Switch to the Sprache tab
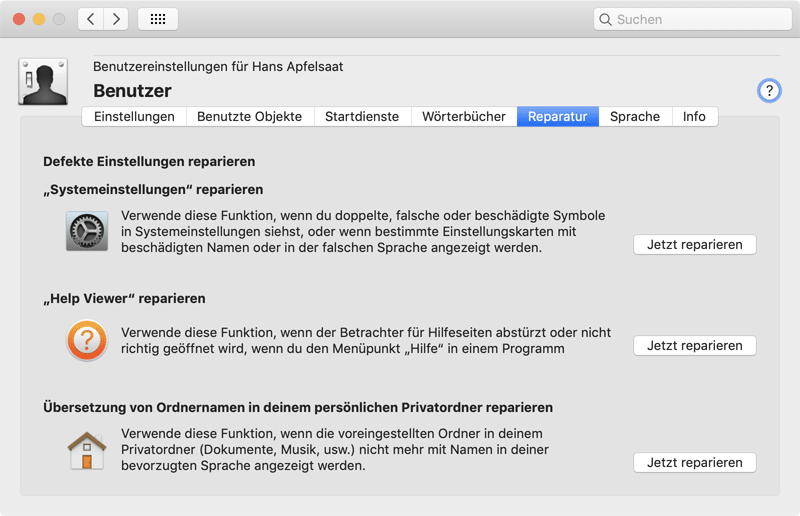The image size is (800, 516). pyautogui.click(x=635, y=116)
